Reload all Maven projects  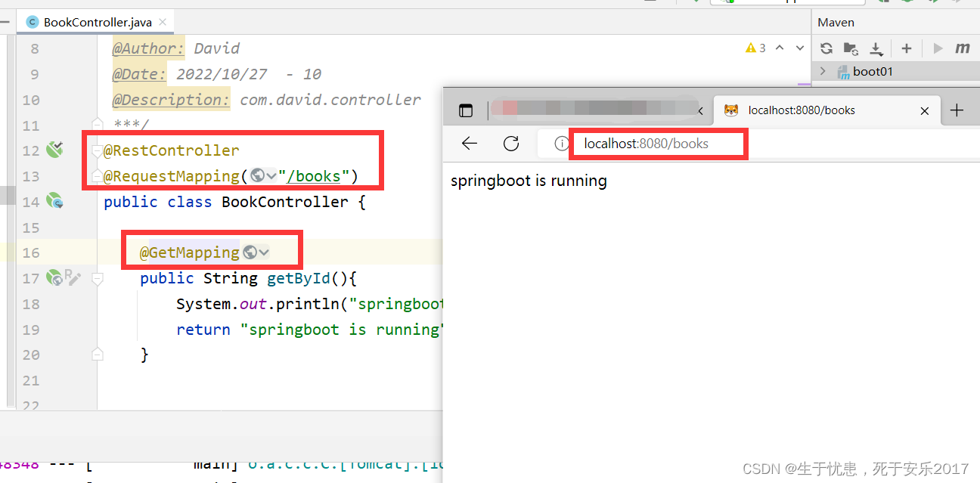click(825, 48)
